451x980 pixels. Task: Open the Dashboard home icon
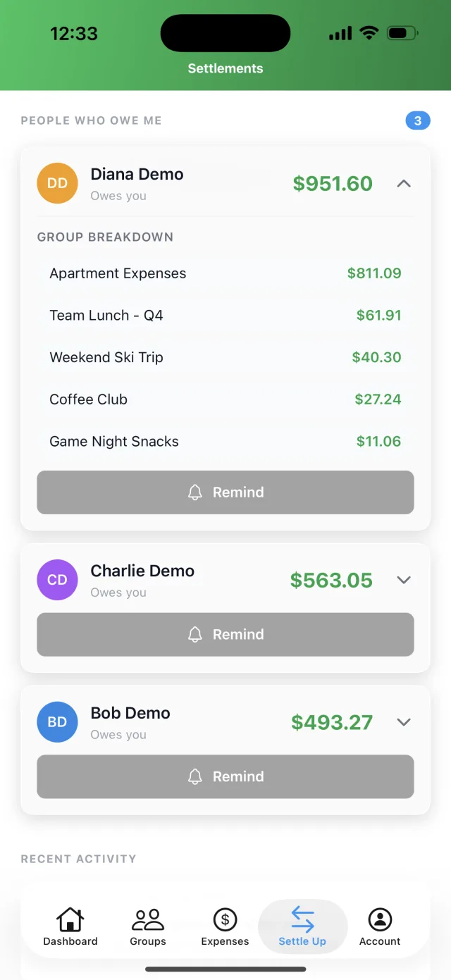[x=70, y=919]
